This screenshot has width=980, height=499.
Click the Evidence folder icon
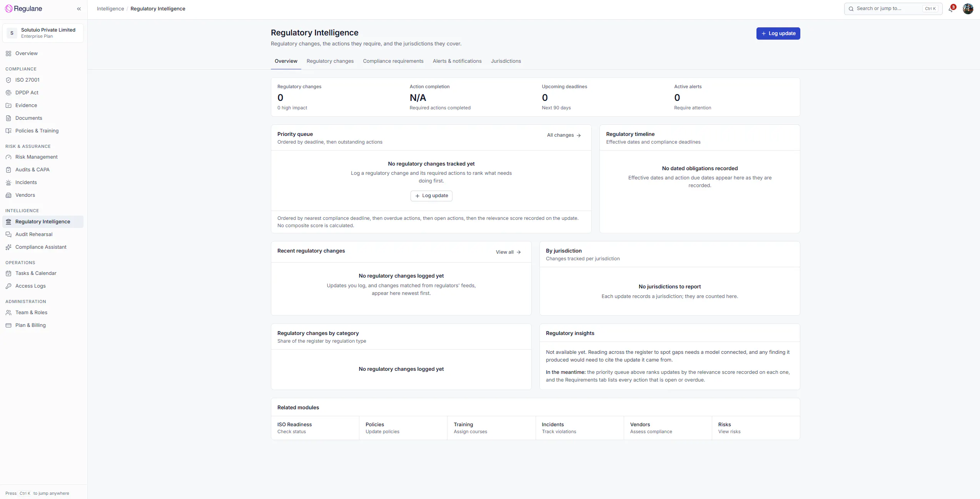[x=8, y=105]
